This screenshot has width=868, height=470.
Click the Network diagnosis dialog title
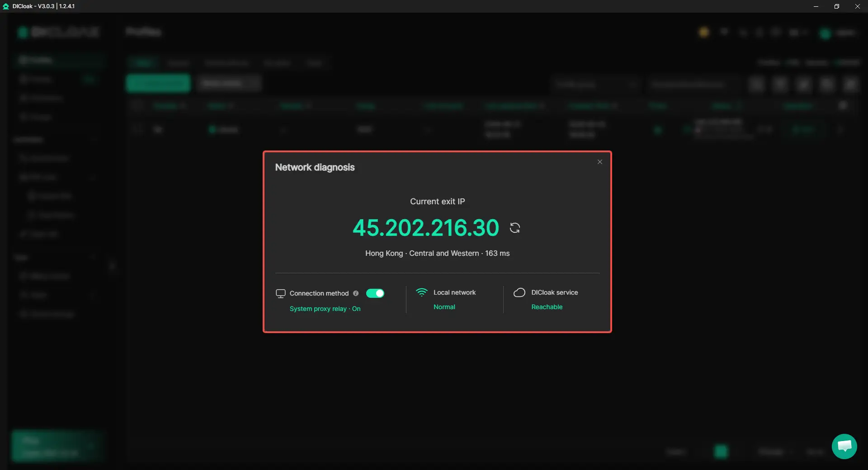[315, 167]
